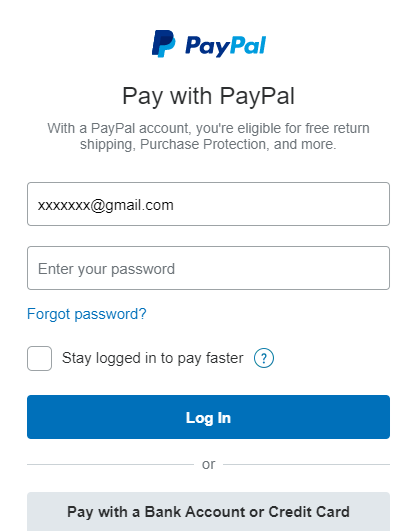The height and width of the screenshot is (531, 401).
Task: Click the divider line left of 'or'
Action: [110, 464]
